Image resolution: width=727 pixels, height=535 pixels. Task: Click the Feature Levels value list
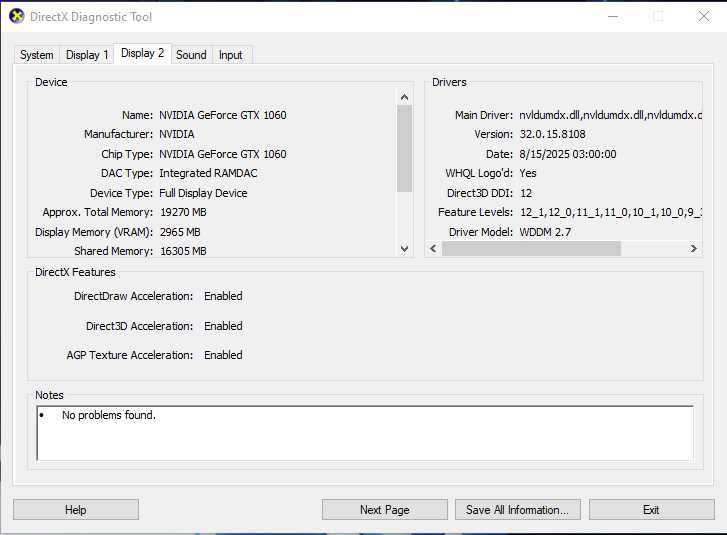[x=611, y=212]
